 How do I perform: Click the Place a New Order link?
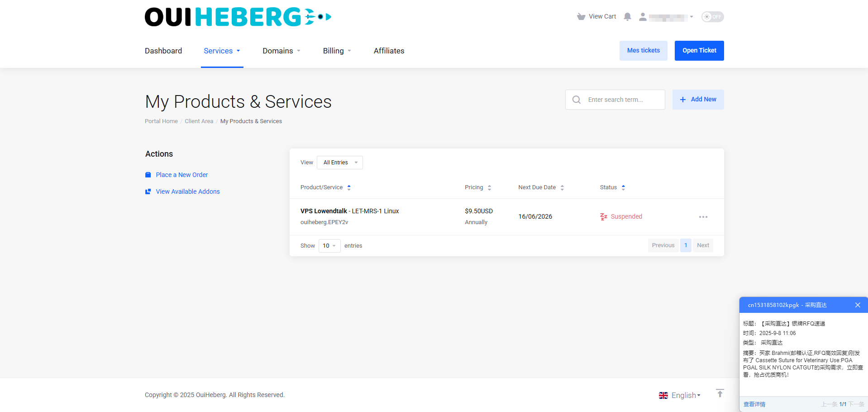(182, 175)
